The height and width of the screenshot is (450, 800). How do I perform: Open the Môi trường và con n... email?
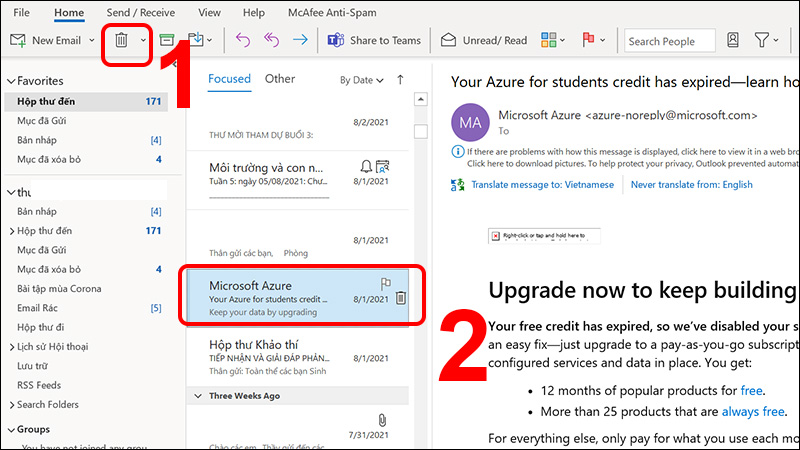pyautogui.click(x=298, y=179)
